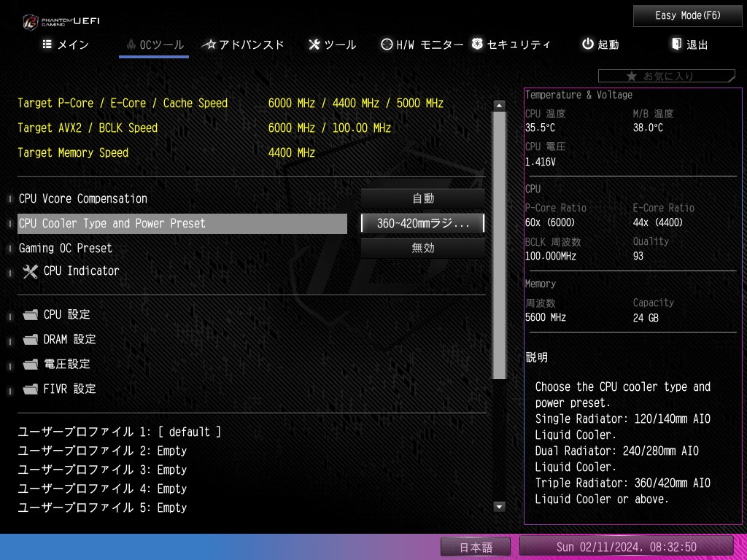Switch to Easy Mode (F6)
This screenshot has height=560, width=747.
tap(687, 16)
